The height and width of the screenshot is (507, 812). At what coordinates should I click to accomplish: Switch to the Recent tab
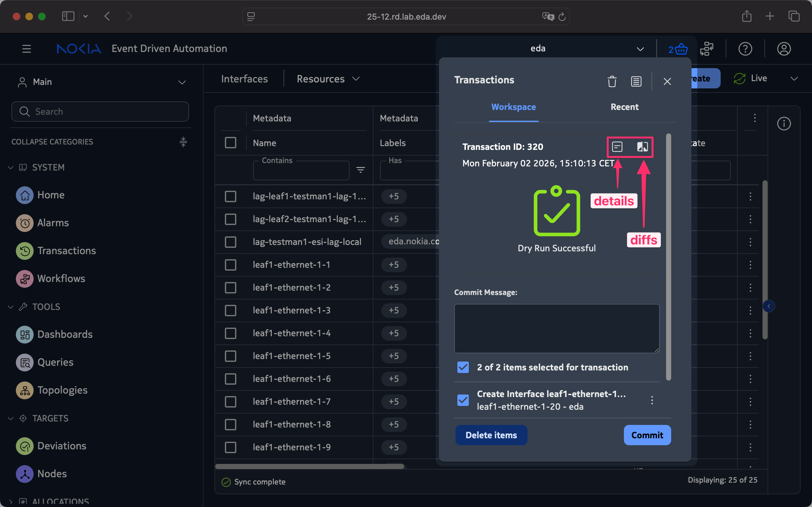624,107
